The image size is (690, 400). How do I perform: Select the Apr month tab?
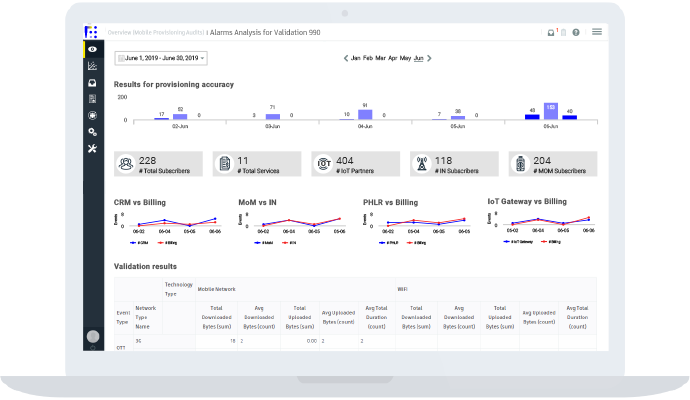click(393, 58)
